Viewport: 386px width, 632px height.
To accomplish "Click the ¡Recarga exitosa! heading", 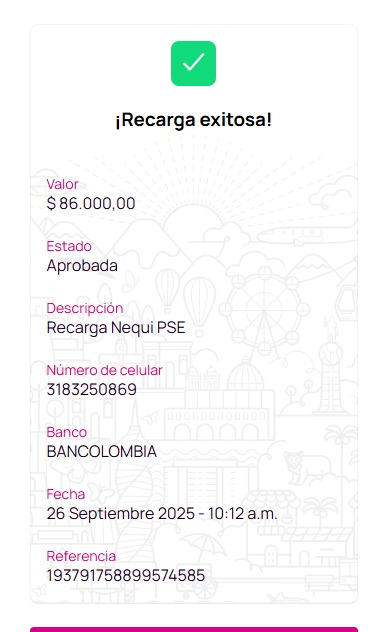I will click(x=193, y=120).
